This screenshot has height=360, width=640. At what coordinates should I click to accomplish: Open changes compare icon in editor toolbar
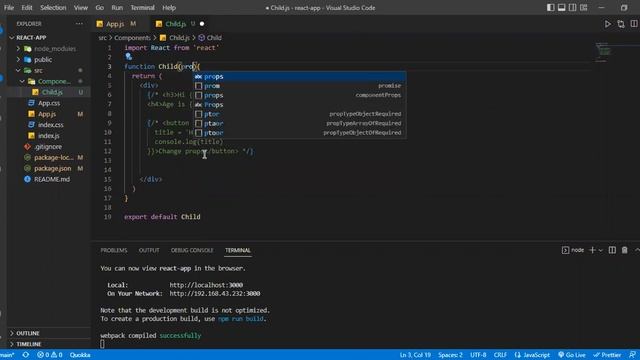621,24
